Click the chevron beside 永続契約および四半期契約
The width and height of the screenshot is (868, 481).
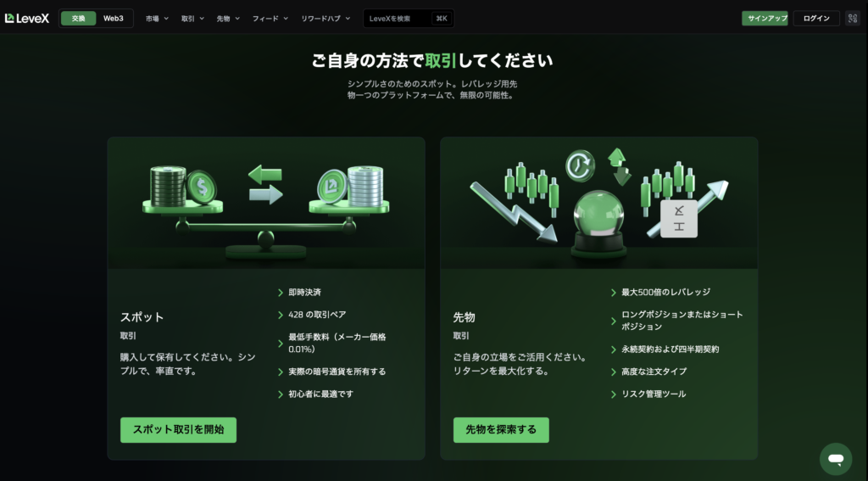[614, 350]
